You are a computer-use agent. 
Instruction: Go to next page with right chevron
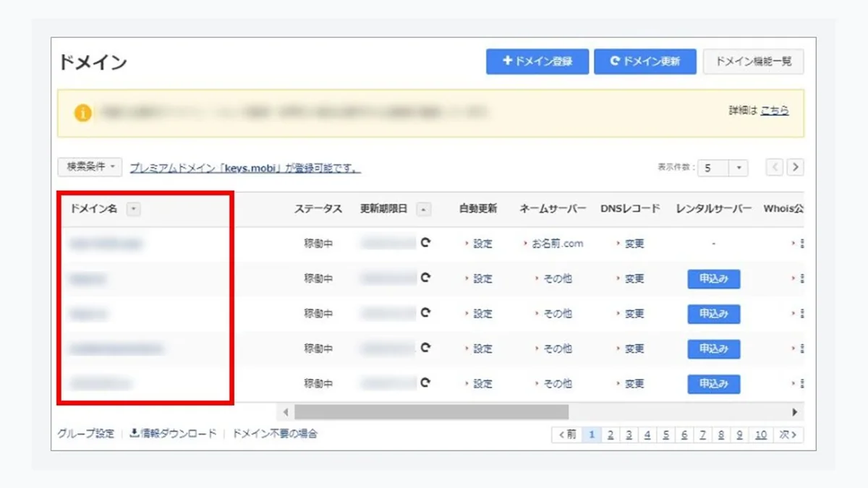pos(795,167)
